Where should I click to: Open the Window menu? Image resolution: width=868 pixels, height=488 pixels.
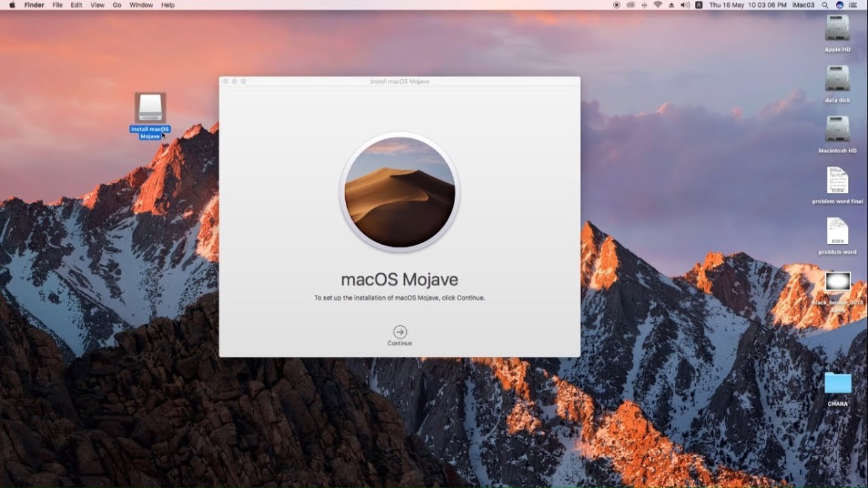coord(141,5)
